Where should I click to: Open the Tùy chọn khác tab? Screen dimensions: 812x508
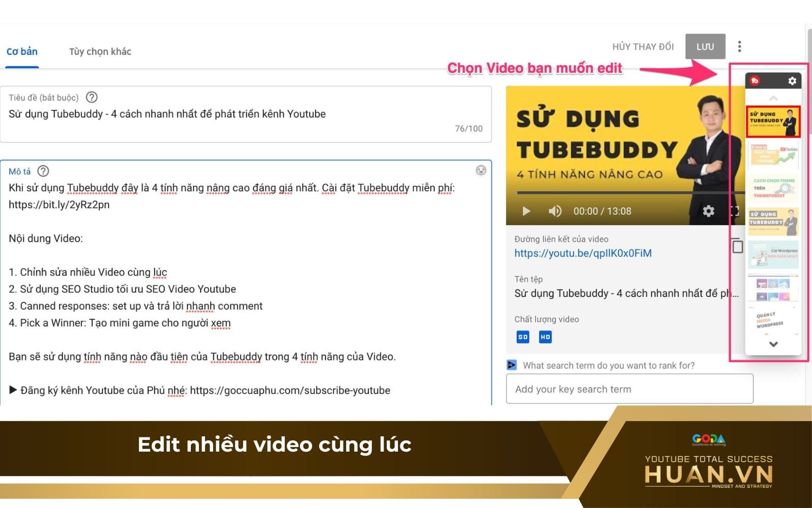[100, 51]
